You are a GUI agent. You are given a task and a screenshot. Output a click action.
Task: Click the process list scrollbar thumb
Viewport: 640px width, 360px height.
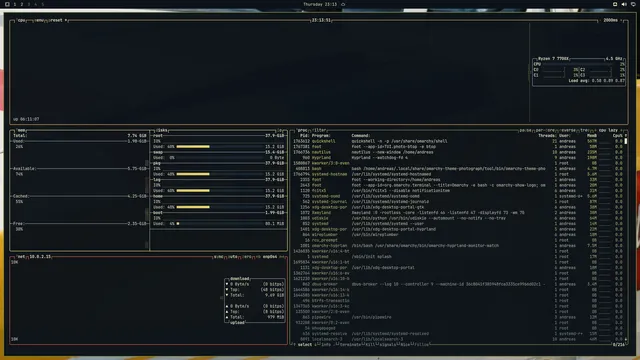point(626,141)
